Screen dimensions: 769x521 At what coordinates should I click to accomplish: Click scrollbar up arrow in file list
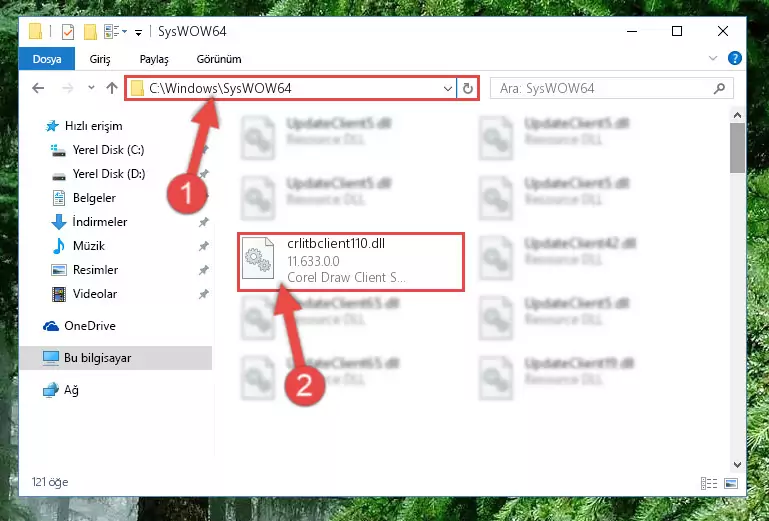737,115
